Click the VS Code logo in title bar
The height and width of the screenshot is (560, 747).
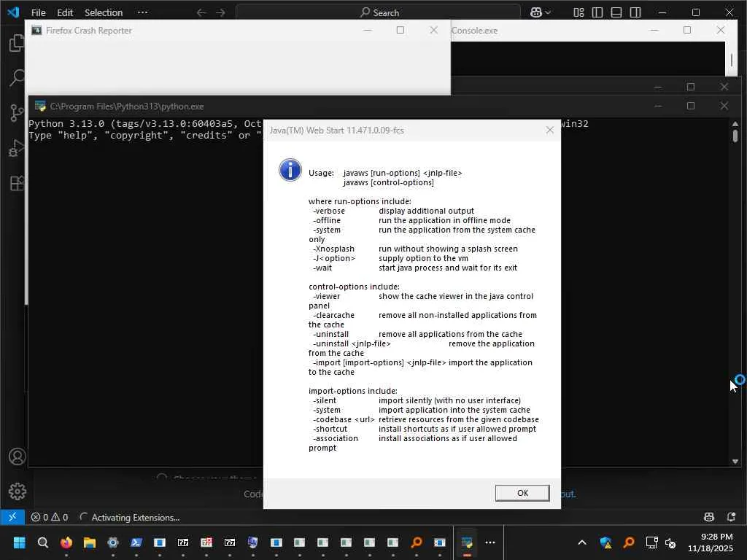[x=13, y=12]
